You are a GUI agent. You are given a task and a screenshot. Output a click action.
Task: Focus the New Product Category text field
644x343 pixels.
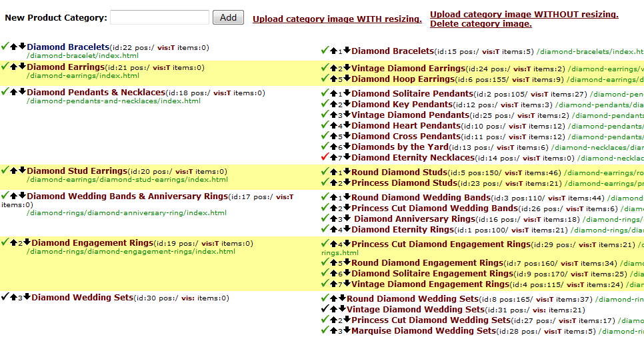coord(159,17)
